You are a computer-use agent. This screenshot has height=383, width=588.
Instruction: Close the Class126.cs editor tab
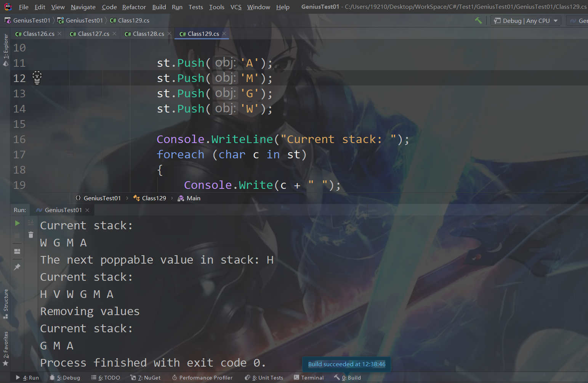[x=59, y=34]
